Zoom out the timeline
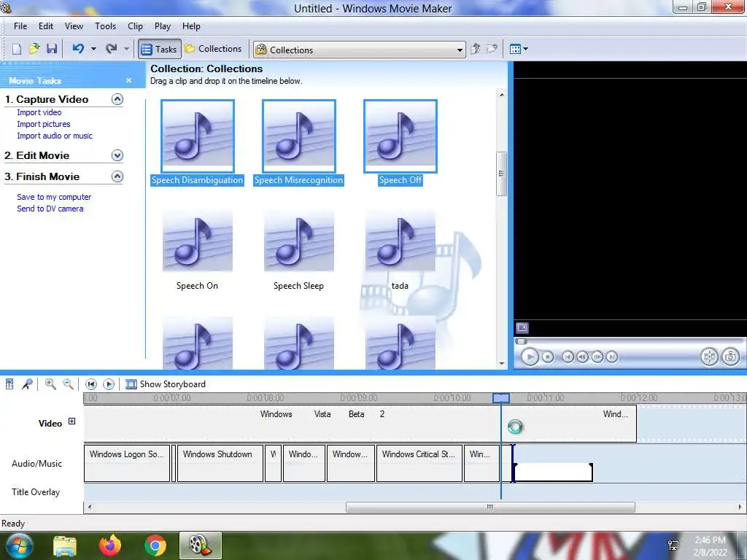Image resolution: width=747 pixels, height=560 pixels. point(68,384)
